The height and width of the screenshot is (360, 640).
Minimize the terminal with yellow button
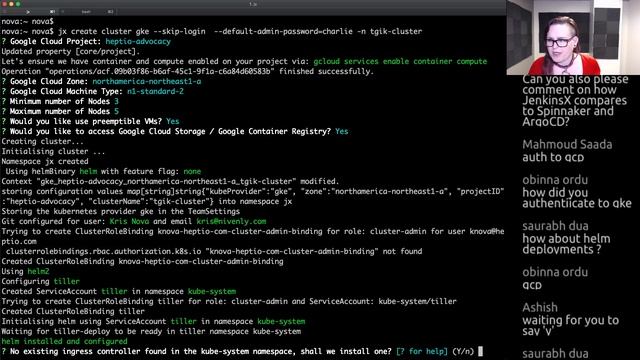click(11, 4)
